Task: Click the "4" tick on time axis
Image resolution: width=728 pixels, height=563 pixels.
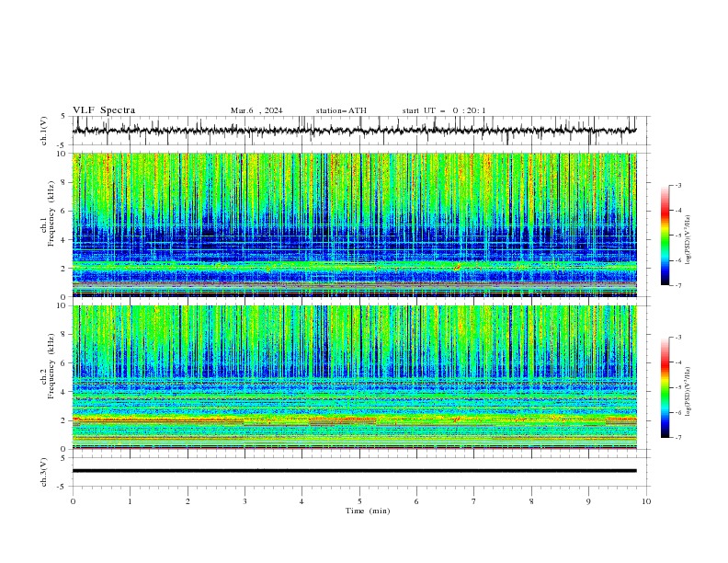Action: (x=301, y=501)
